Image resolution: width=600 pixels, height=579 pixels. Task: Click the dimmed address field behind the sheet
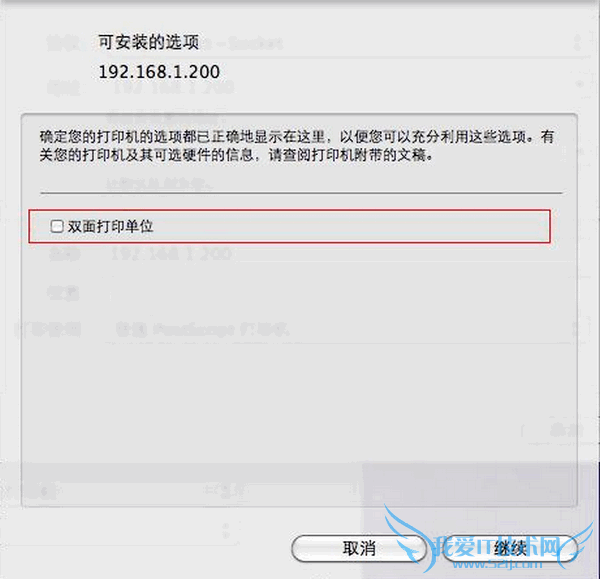[x=173, y=88]
